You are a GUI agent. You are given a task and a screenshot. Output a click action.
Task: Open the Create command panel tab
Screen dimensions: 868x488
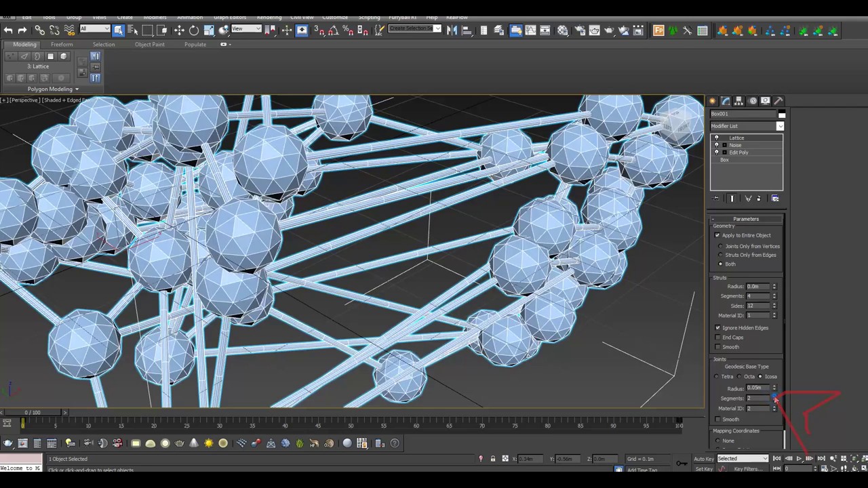tap(713, 101)
